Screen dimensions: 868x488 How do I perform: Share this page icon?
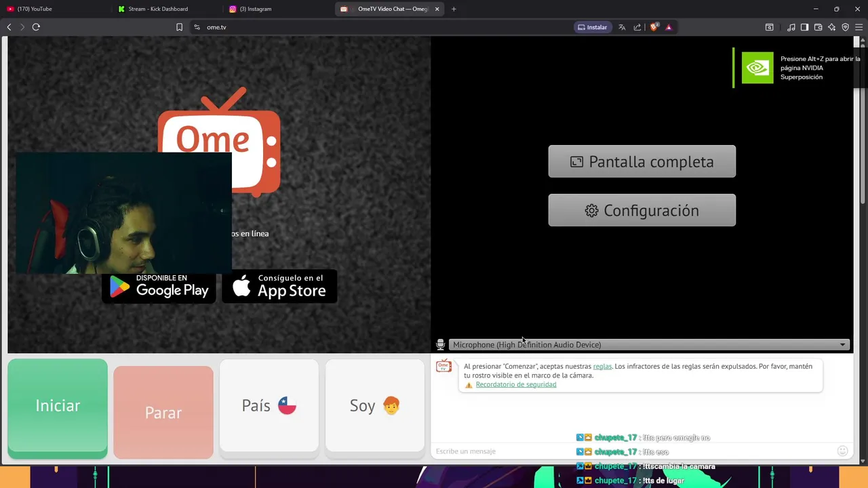pyautogui.click(x=637, y=27)
